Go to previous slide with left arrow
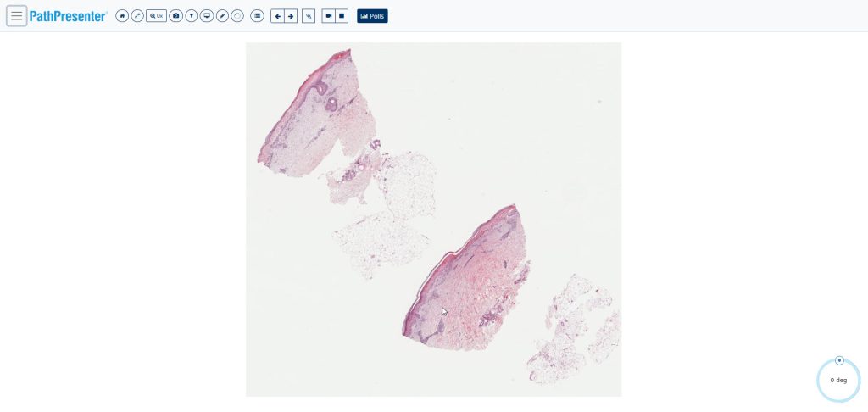This screenshot has height=412, width=868. (x=277, y=16)
